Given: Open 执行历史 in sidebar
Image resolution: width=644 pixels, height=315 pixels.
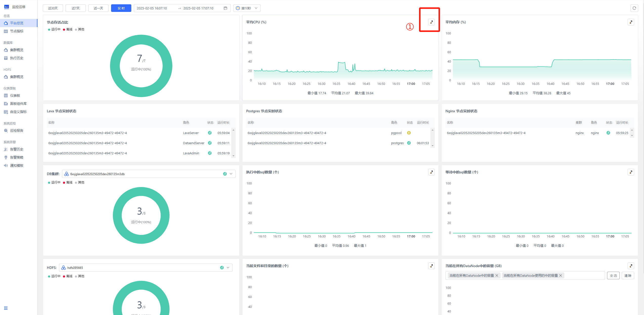Looking at the screenshot, I should click(19, 58).
